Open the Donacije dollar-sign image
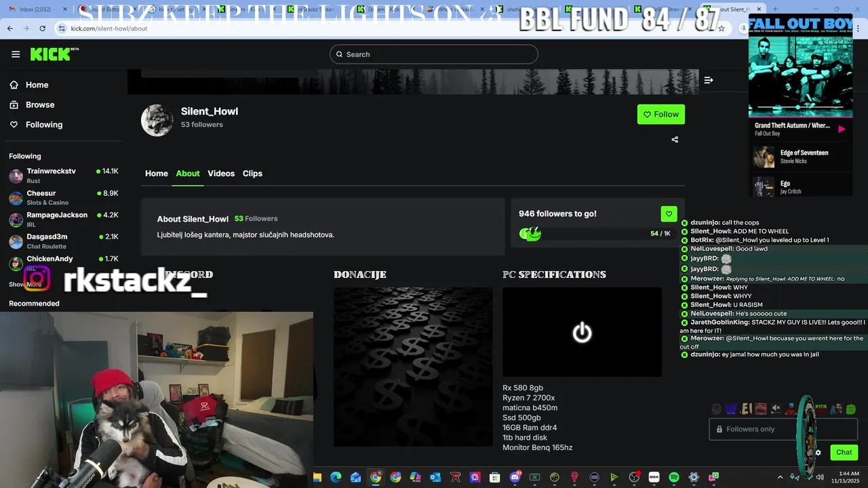Image resolution: width=868 pixels, height=488 pixels. coord(413,367)
